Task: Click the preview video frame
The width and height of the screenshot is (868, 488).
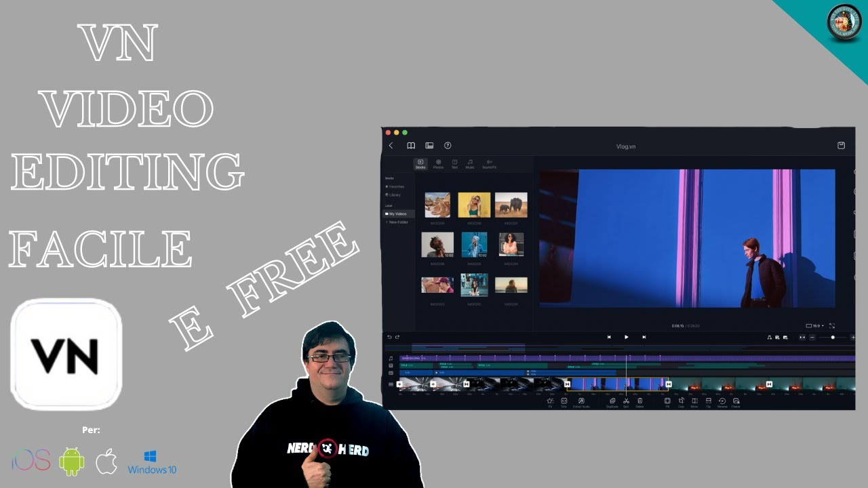Action: pos(687,238)
